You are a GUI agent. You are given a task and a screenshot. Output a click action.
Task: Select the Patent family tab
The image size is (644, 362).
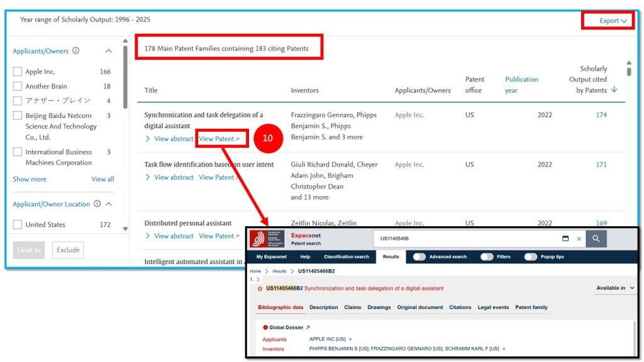tap(531, 307)
